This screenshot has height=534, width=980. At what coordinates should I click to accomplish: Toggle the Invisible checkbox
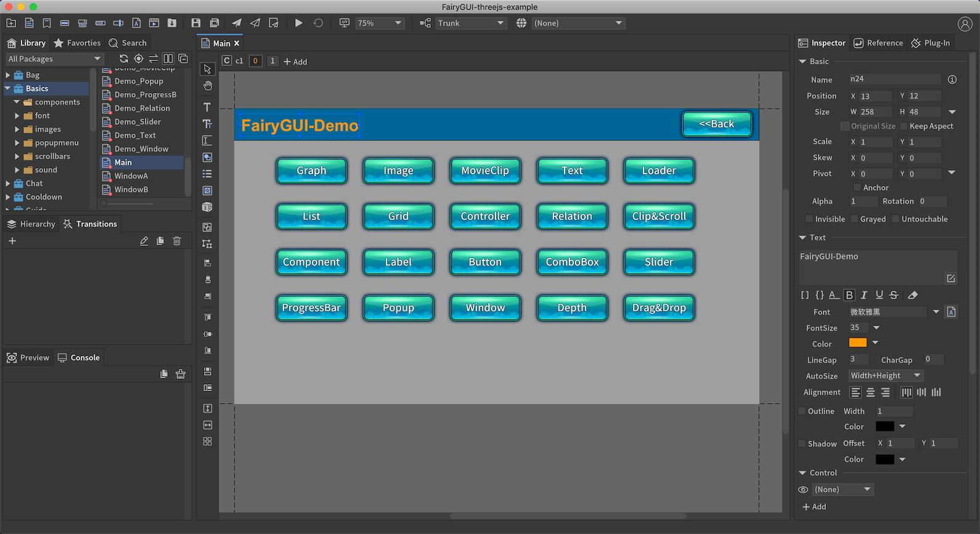809,219
